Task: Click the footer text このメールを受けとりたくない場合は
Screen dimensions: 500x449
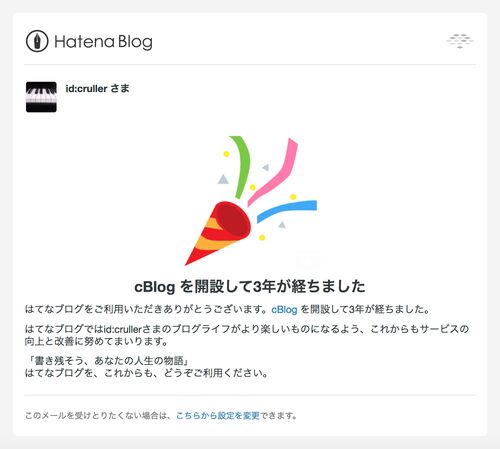Action: pos(99,416)
